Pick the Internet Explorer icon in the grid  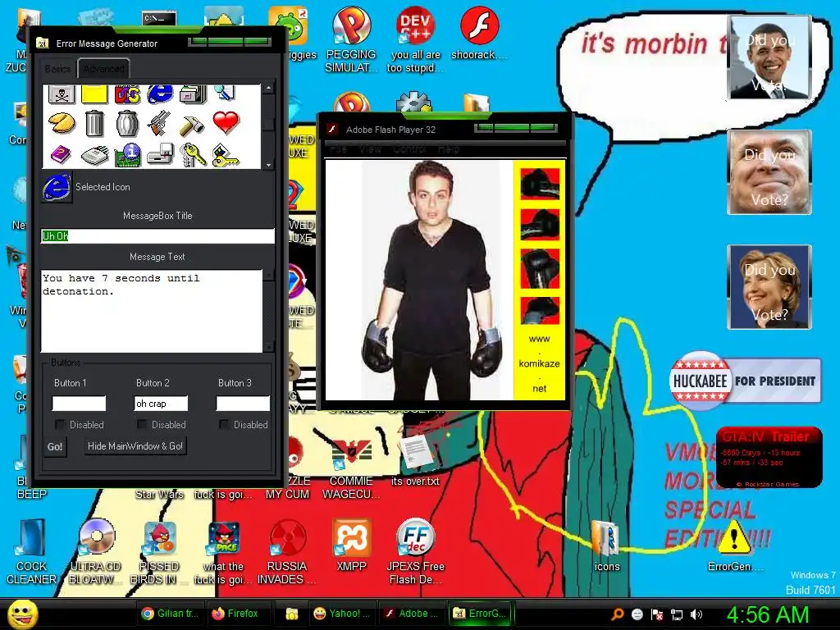click(x=160, y=94)
